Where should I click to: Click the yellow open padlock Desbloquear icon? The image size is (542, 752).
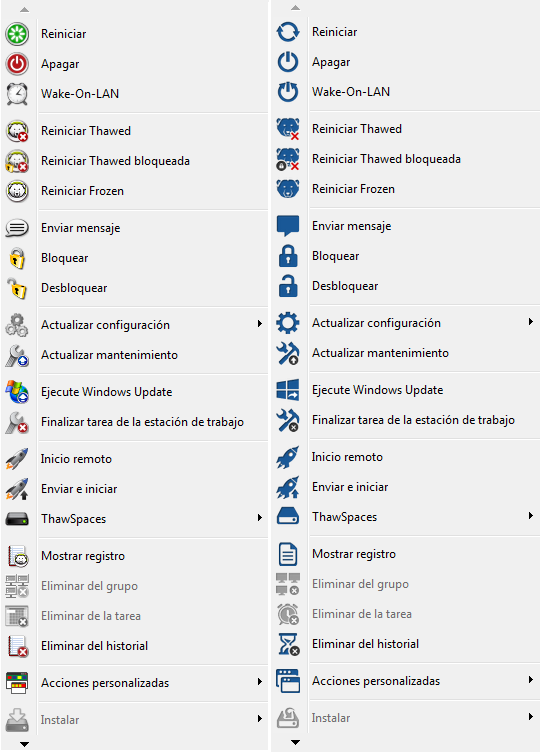17,288
